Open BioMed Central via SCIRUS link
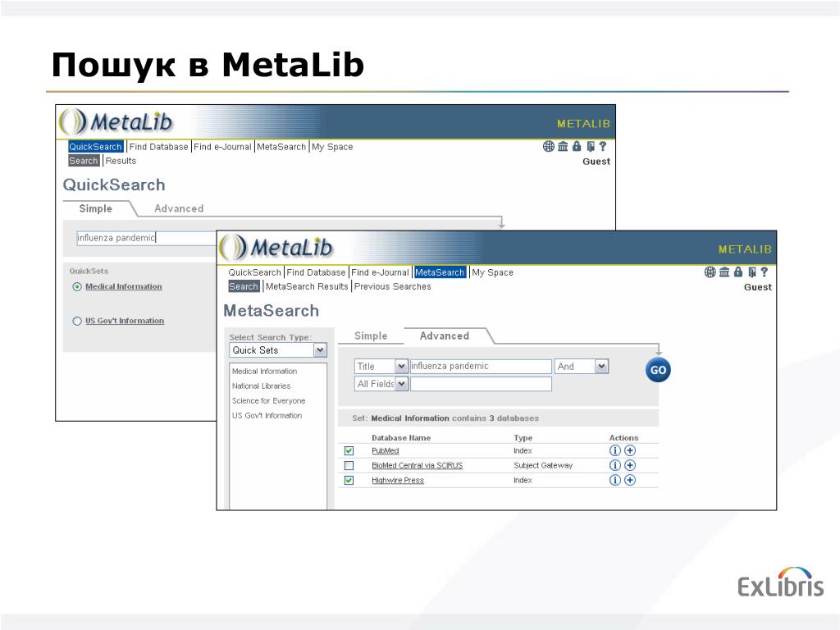This screenshot has height=630, width=840. (418, 466)
